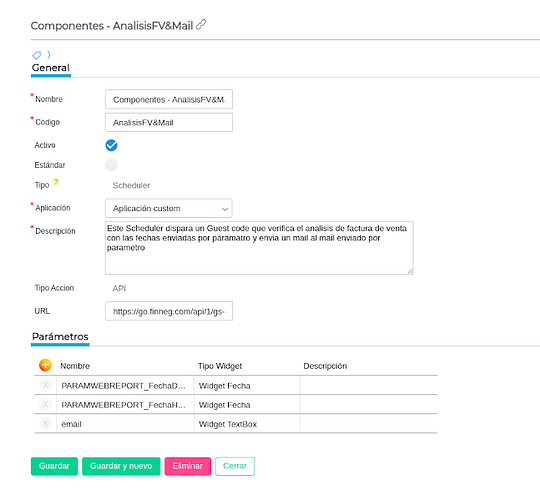Screen dimensions: 540x500
Task: Remove the PARAMWEBREPORT_FechaD parameter row
Action: tap(45, 385)
